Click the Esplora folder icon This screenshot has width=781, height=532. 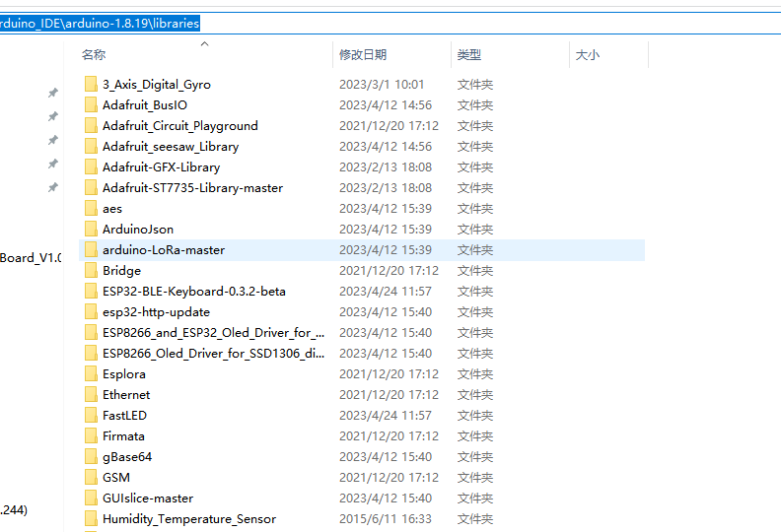pos(91,373)
